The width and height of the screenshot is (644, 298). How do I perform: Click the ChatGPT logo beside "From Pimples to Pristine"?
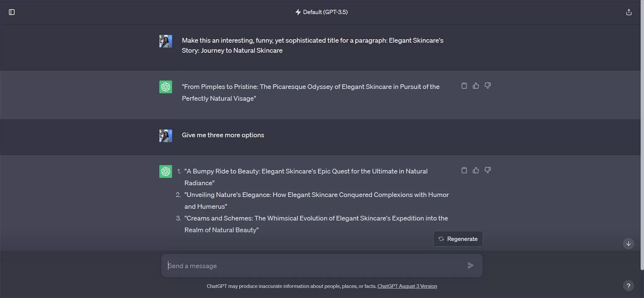click(166, 87)
